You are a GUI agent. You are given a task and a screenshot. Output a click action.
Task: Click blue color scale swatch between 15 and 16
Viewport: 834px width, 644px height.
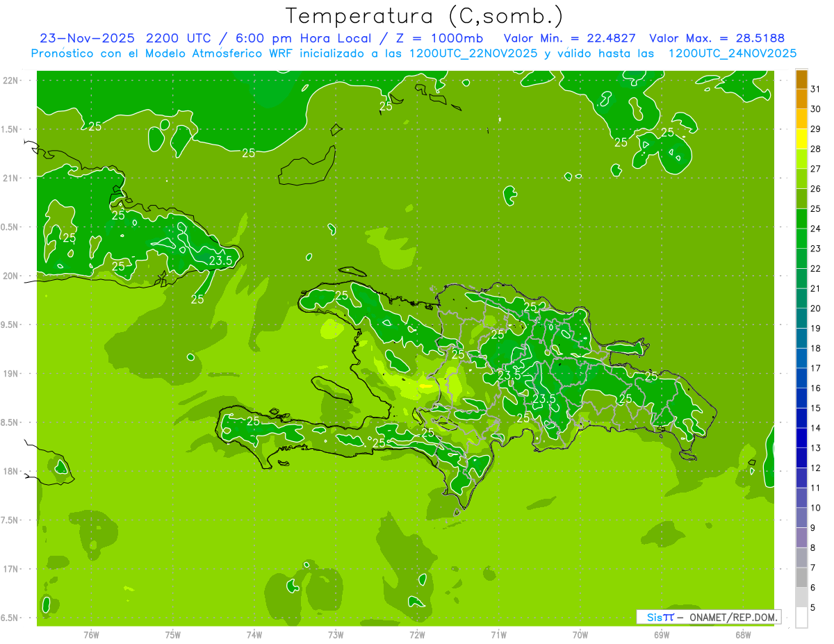click(x=801, y=398)
